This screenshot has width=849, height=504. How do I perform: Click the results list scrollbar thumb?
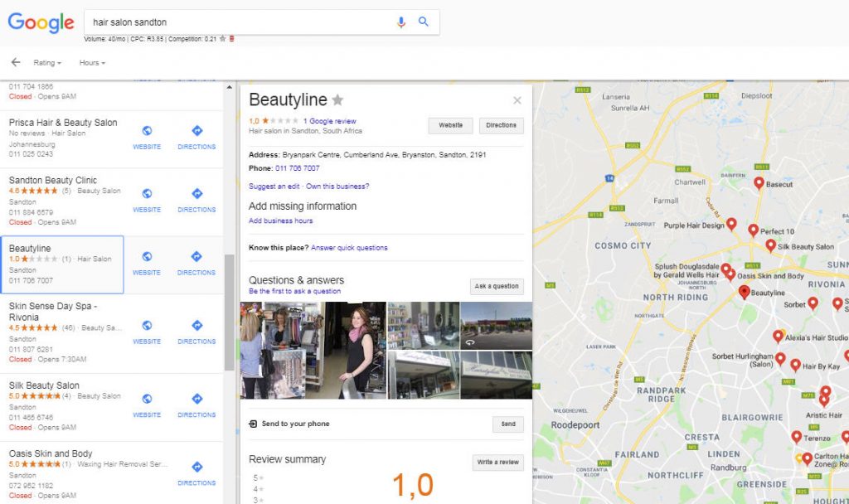click(x=230, y=312)
